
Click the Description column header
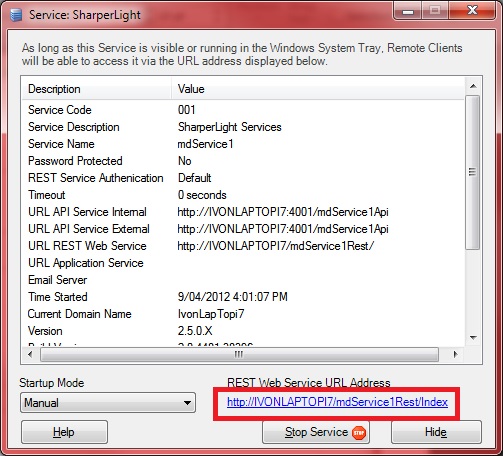[97, 89]
